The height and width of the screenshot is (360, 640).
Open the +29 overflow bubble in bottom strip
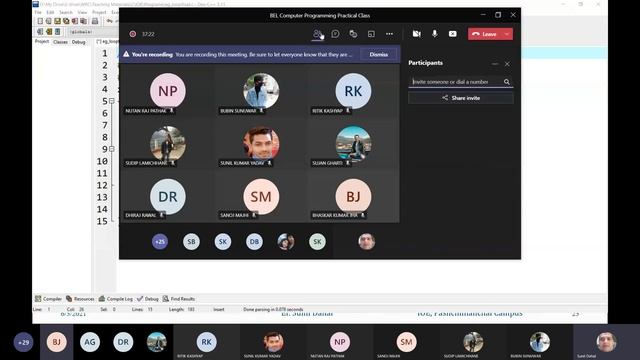click(x=23, y=342)
